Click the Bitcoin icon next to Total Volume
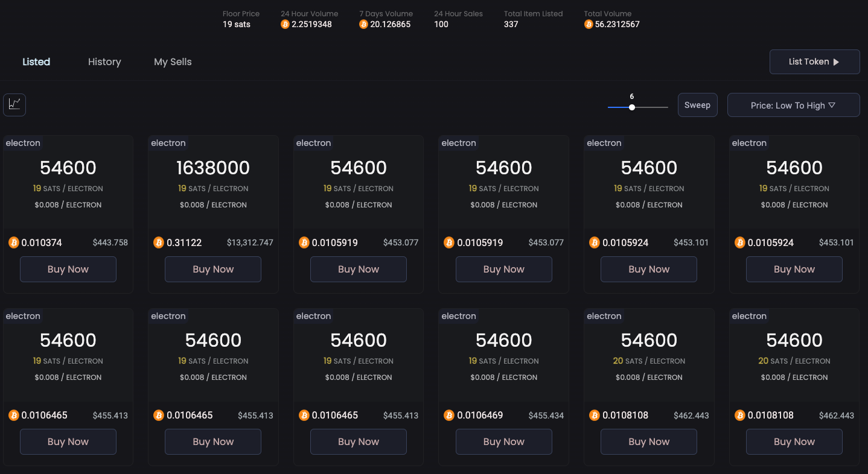The width and height of the screenshot is (868, 474). point(589,24)
